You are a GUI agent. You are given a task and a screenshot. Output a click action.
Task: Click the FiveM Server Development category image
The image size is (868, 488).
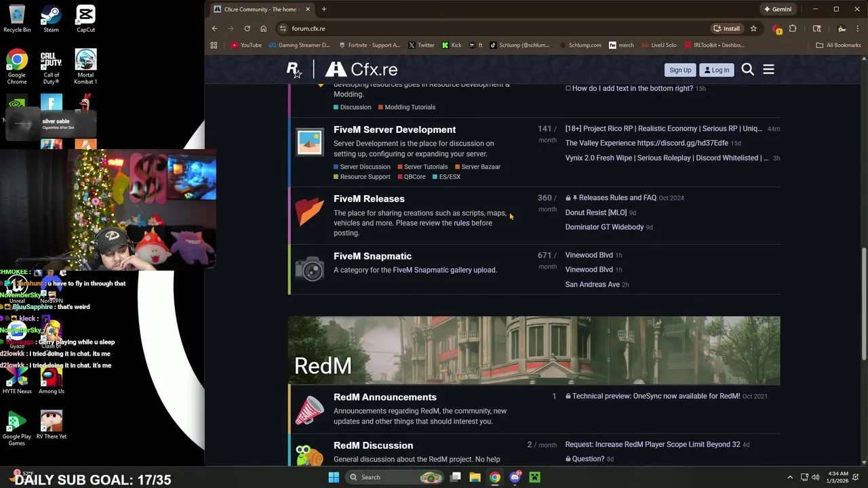[x=310, y=142]
